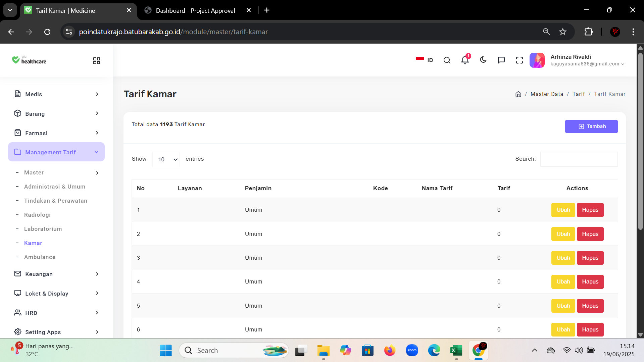Image resolution: width=644 pixels, height=362 pixels.
Task: Click the sidebar grid toggle icon
Action: [x=97, y=61]
